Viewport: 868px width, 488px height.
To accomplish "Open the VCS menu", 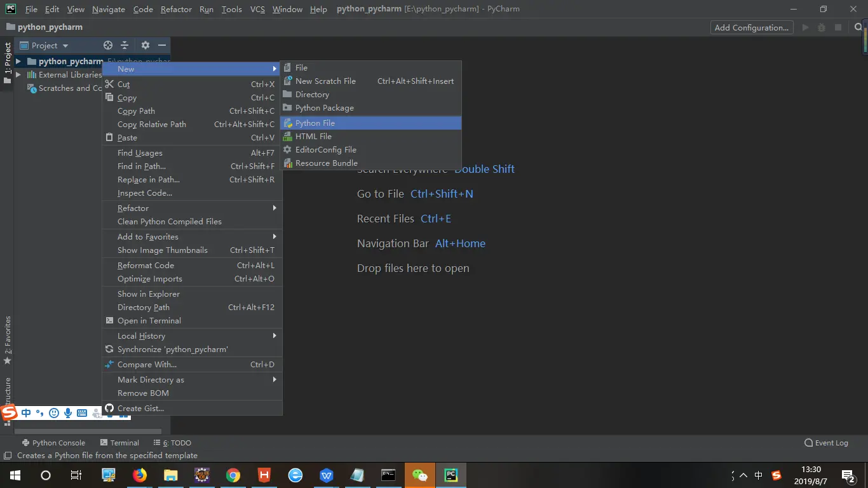I will pos(257,10).
